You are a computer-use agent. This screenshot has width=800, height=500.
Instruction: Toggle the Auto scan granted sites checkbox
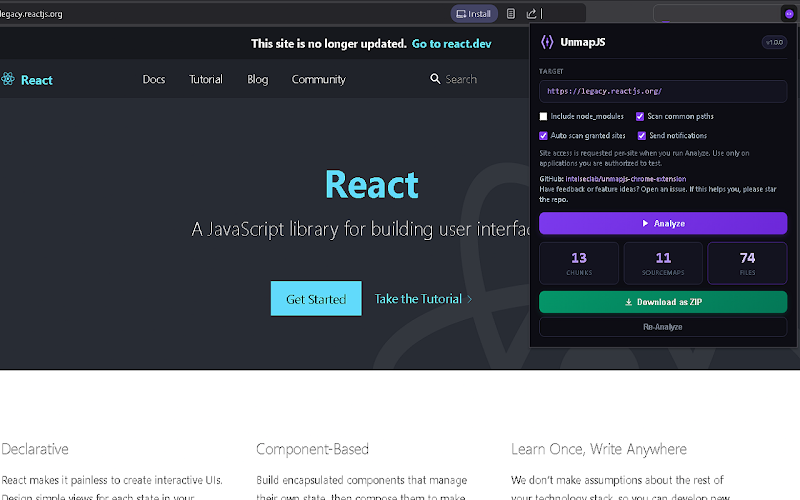543,136
